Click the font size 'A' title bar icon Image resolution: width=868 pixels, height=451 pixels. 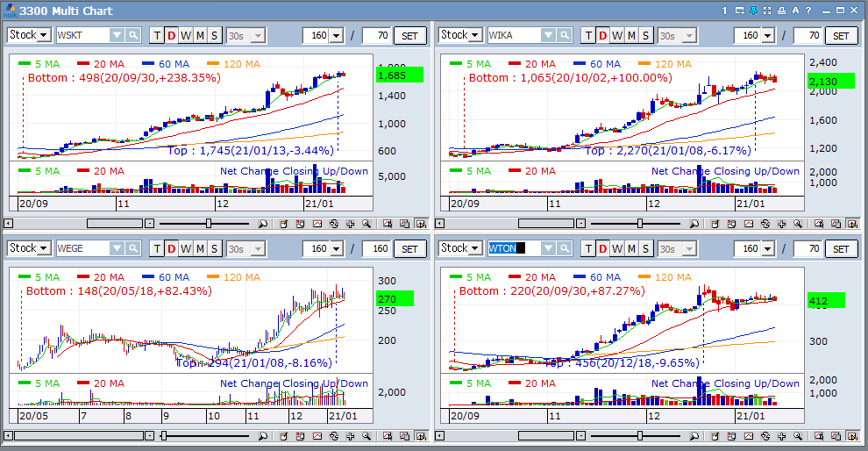[x=795, y=11]
